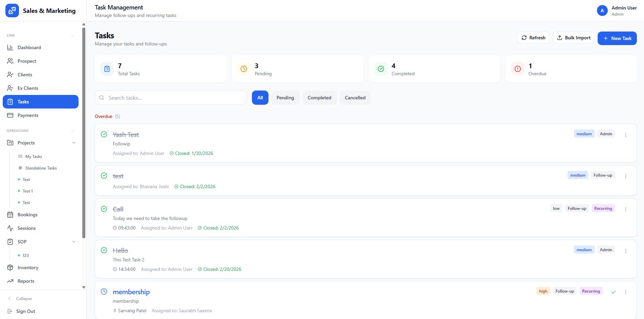
Task: Click the Sessions activity icon
Action: 10,228
